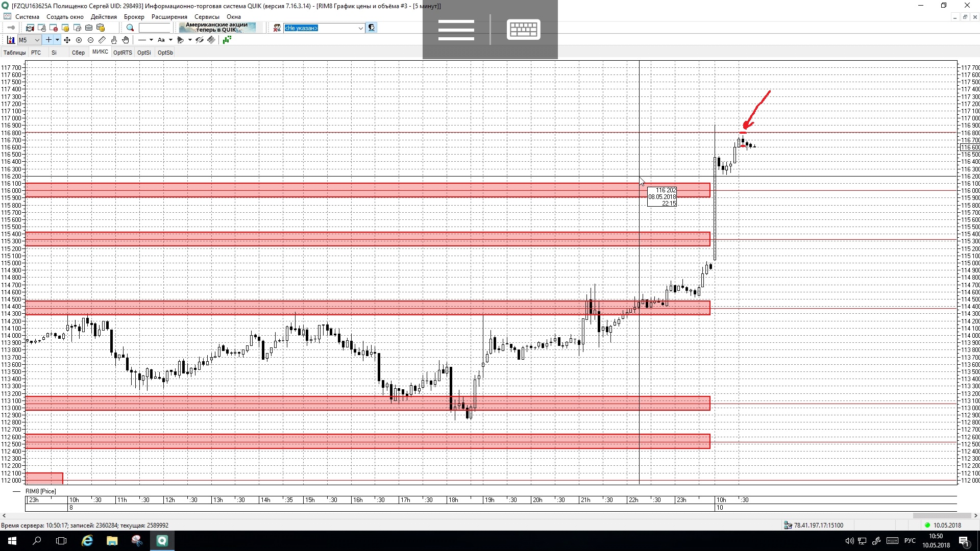The image size is (980, 551).
Task: Open the hamburger menu overlay button
Action: coord(456,29)
